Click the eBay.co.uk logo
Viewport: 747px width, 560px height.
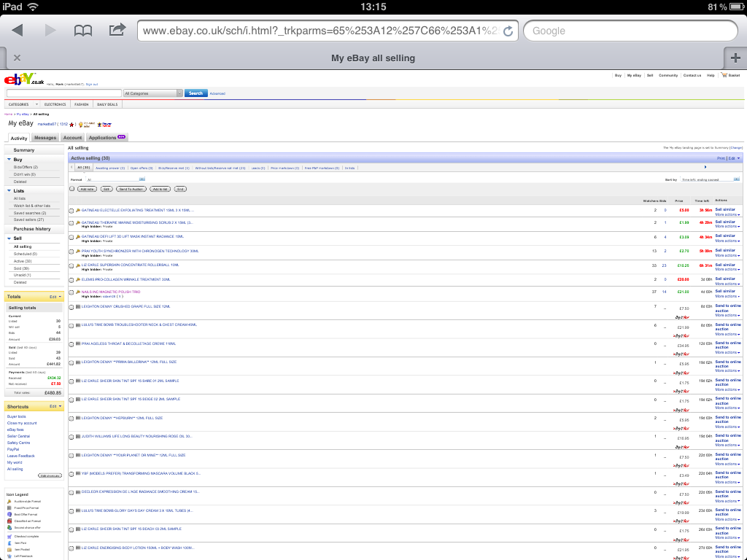[x=24, y=79]
